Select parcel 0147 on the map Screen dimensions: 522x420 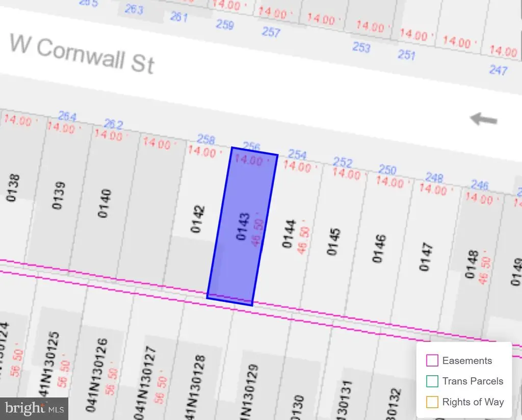426,257
